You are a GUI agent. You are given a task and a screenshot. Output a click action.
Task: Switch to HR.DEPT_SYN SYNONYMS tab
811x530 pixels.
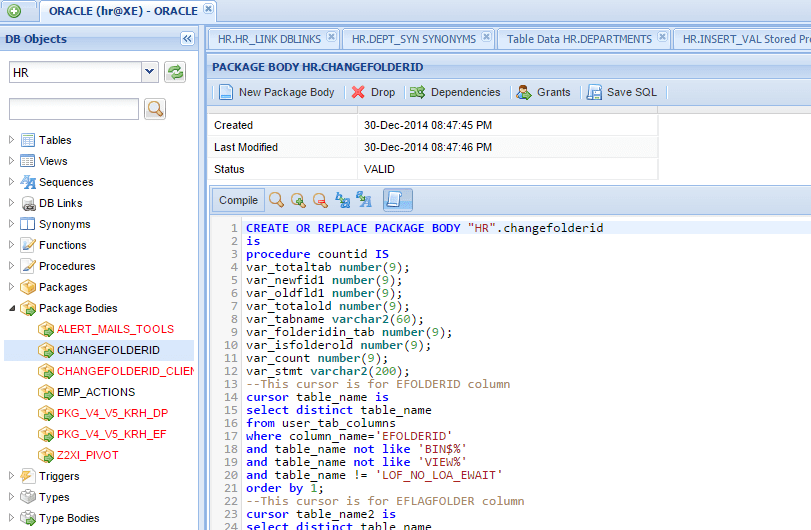[x=414, y=39]
